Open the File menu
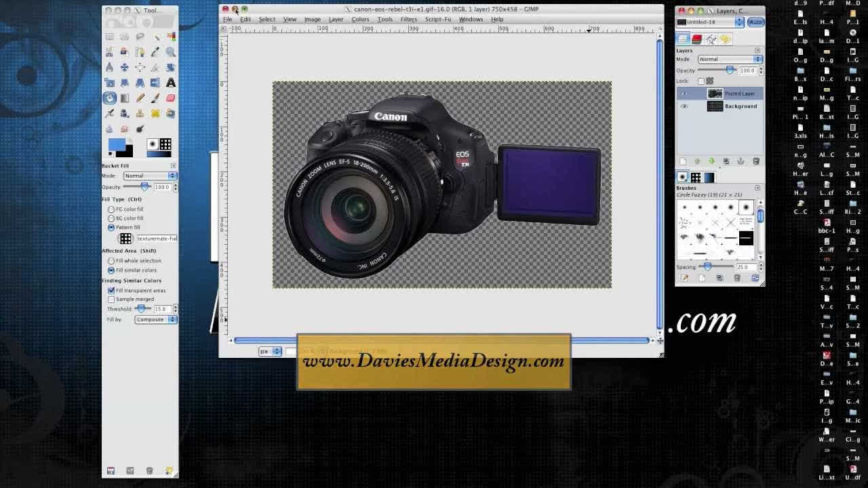Screen dimensions: 868x488 228,19
